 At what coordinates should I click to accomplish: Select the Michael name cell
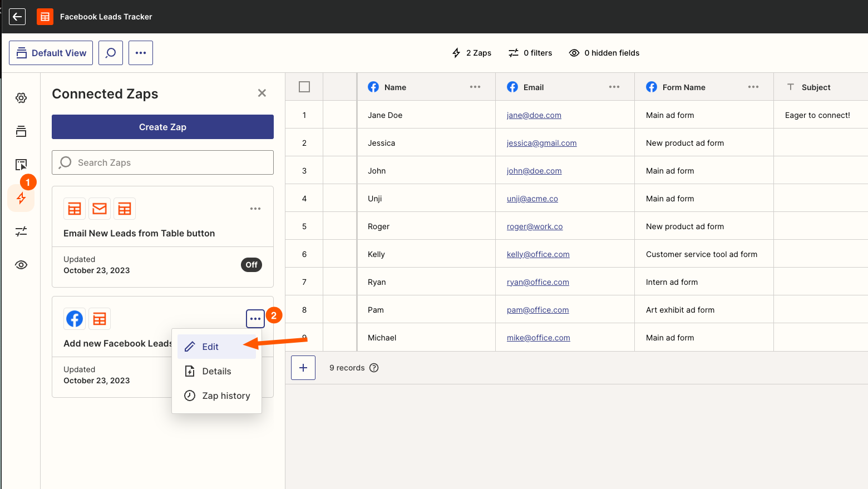[x=426, y=338]
